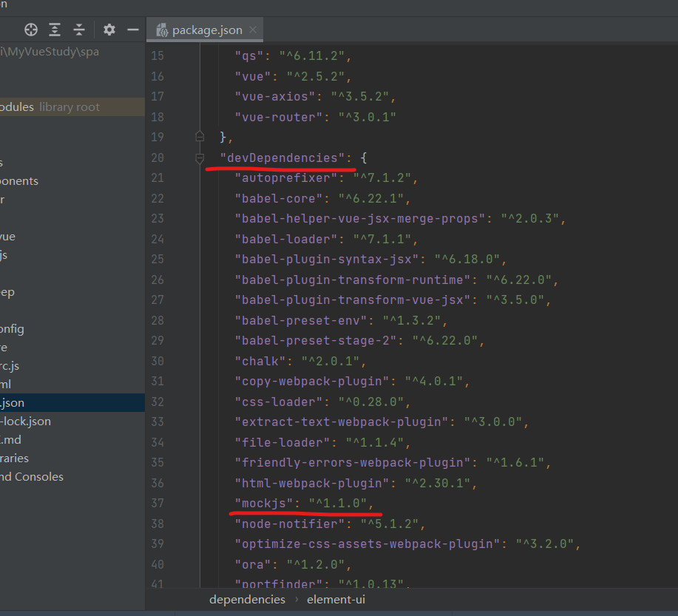Click the "qs" key on line 15
678x616 pixels.
[249, 56]
